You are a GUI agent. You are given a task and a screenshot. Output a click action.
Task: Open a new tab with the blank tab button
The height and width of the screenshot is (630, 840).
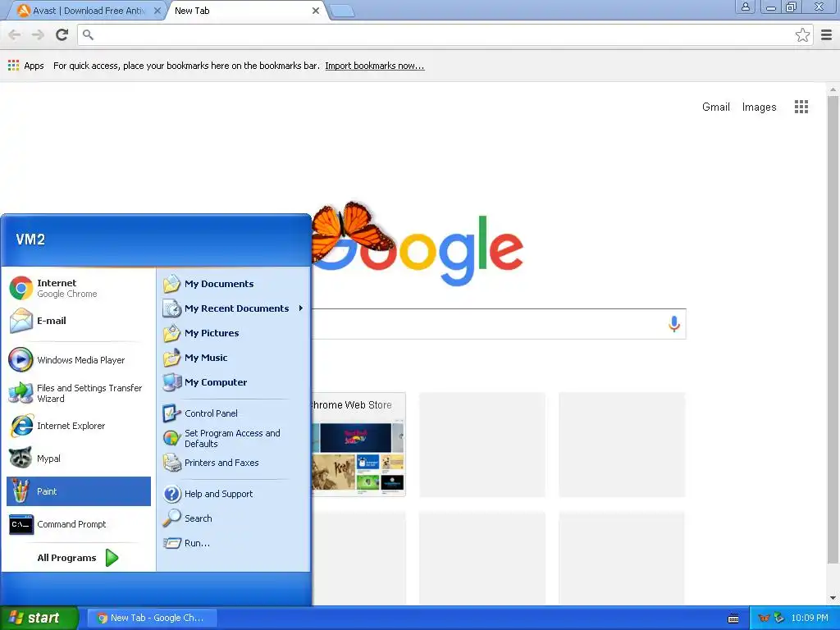(342, 11)
